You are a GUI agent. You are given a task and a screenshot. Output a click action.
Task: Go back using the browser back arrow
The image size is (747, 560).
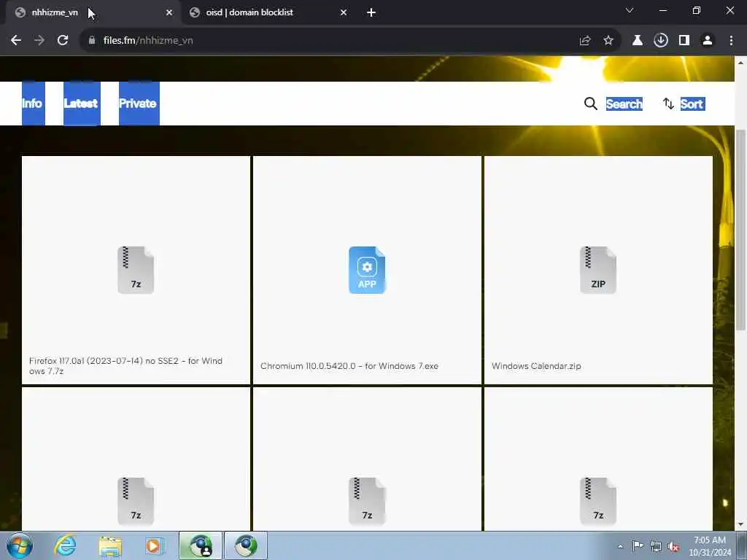tap(16, 41)
